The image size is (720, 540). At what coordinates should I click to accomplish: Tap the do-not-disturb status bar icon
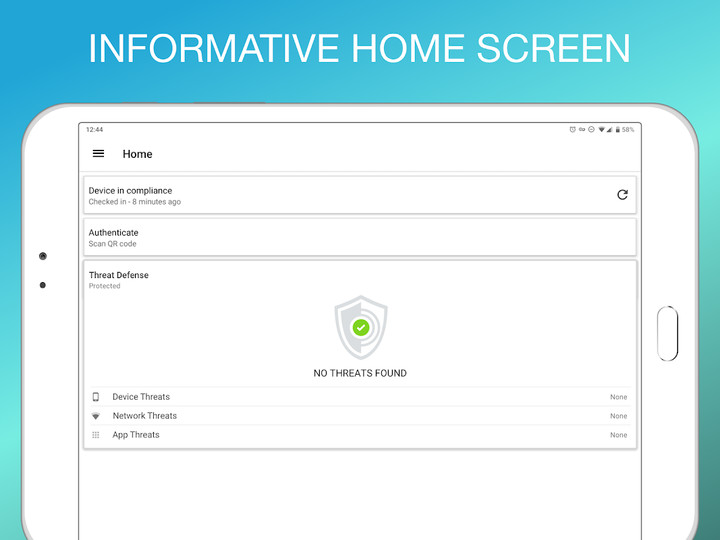(591, 130)
